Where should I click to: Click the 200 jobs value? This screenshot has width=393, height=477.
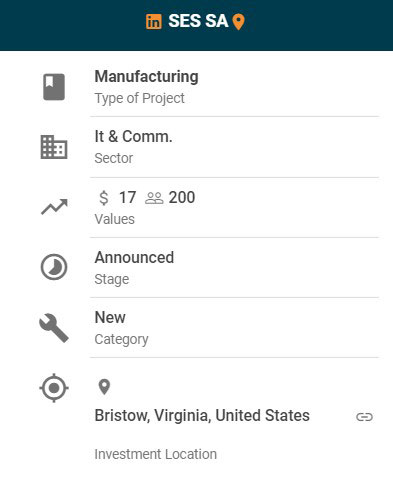tap(182, 197)
